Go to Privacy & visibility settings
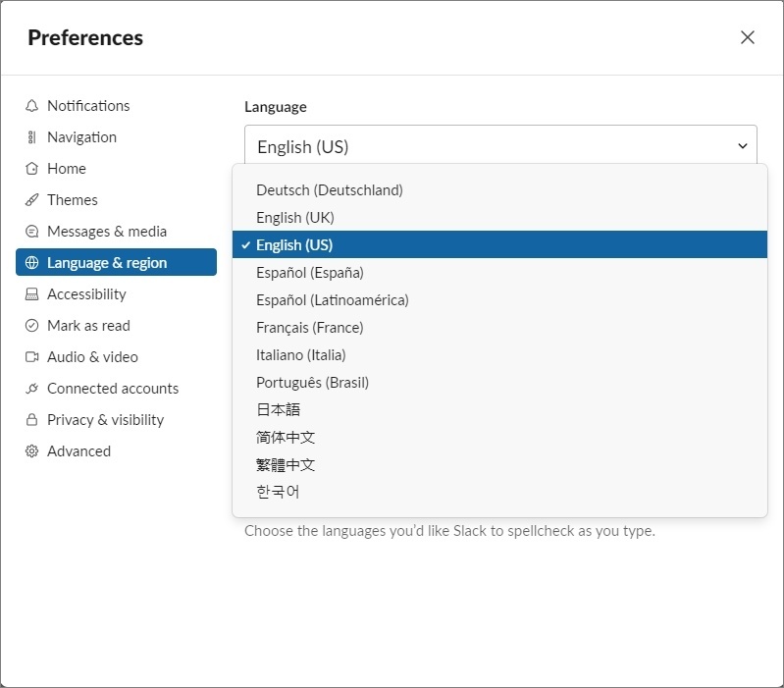784x688 pixels. 116,419
